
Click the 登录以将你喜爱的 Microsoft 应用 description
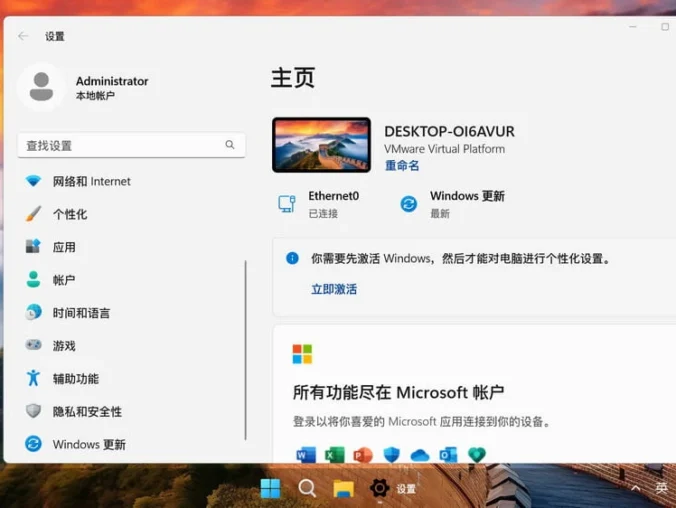click(422, 421)
